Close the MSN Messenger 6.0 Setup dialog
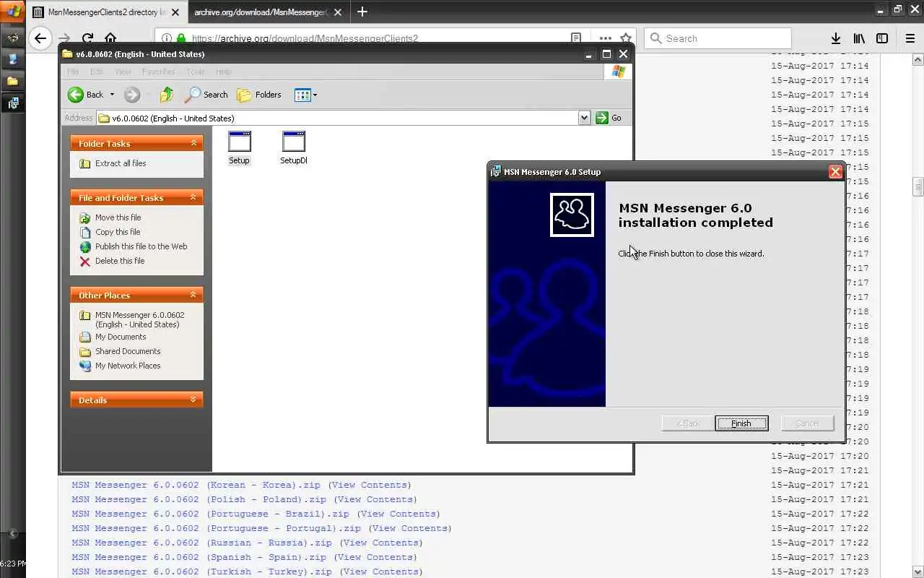 click(x=835, y=172)
